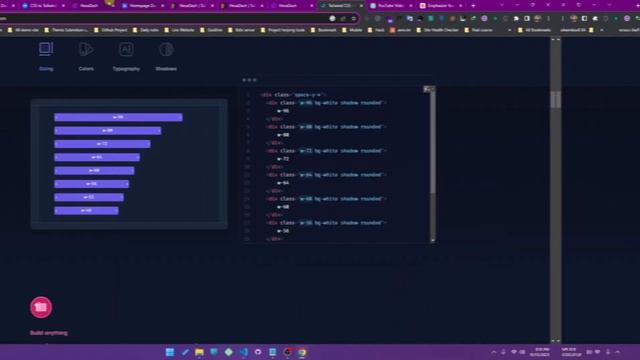Open the Project helping tools bookmark folder
640x360 pixels.
coord(282,30)
